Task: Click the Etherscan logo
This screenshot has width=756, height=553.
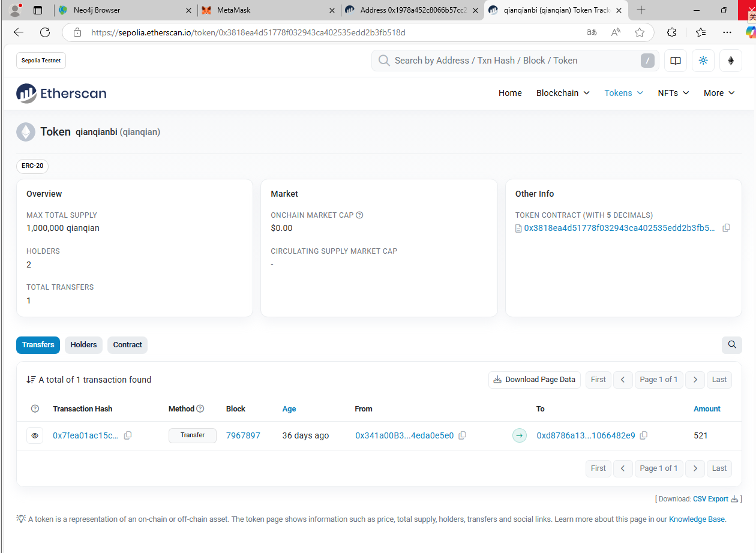Action: pos(61,93)
